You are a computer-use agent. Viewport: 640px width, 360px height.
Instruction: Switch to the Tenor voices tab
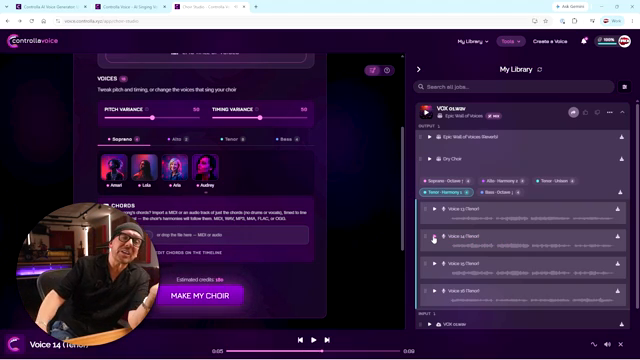pos(233,139)
